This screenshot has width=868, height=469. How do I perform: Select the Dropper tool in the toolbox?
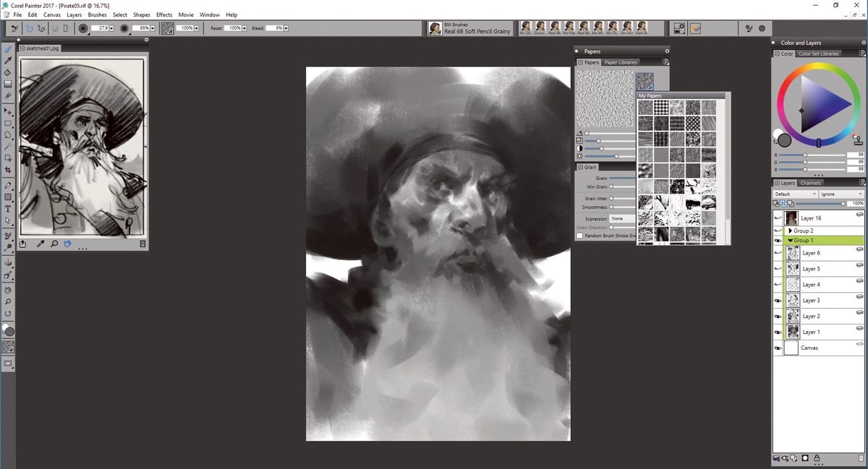pos(9,59)
